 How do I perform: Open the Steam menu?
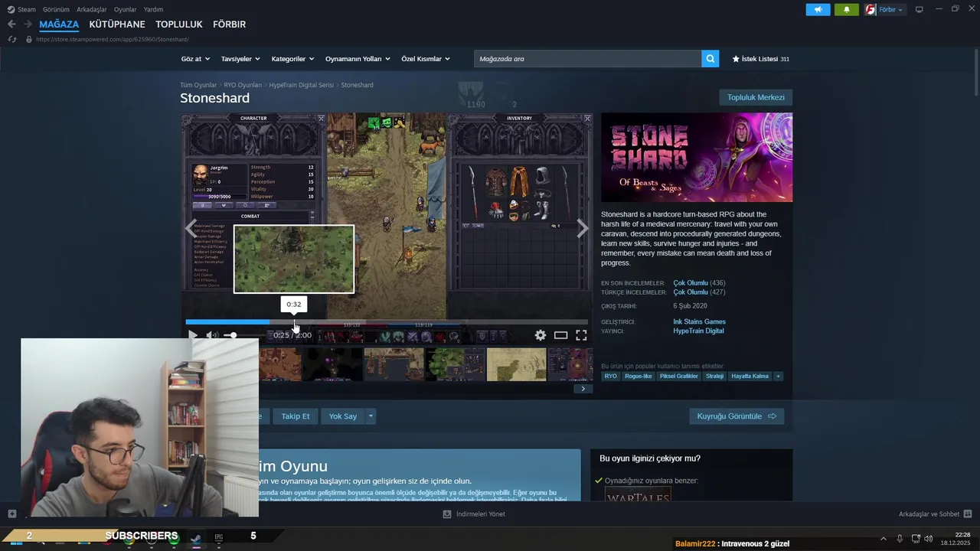point(21,10)
